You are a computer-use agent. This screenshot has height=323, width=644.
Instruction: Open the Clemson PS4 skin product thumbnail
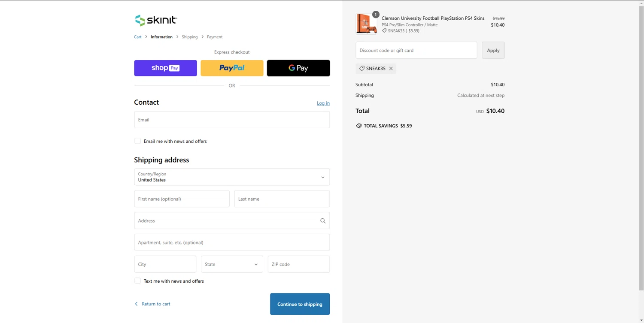click(x=366, y=24)
